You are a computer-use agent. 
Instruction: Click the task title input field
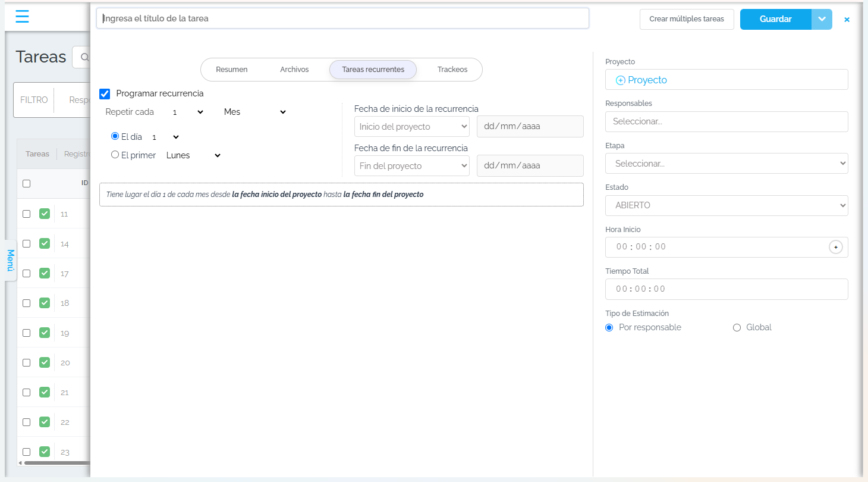[342, 18]
